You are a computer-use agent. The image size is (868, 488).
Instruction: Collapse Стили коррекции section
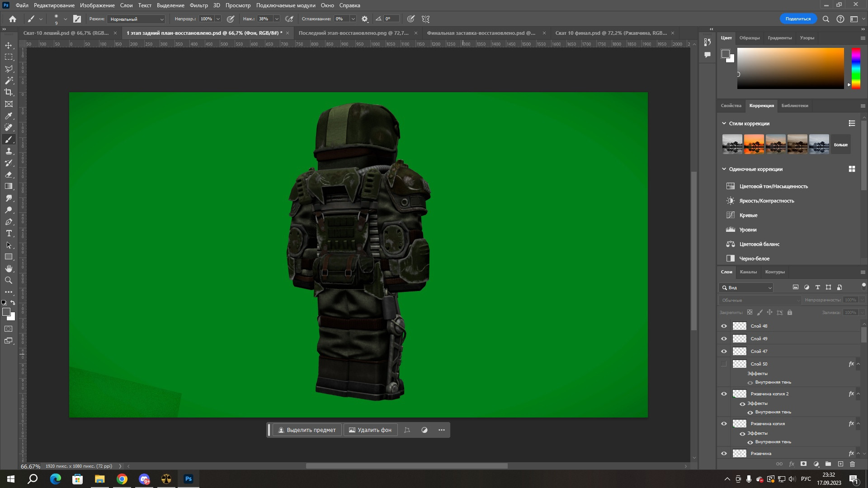coord(724,123)
